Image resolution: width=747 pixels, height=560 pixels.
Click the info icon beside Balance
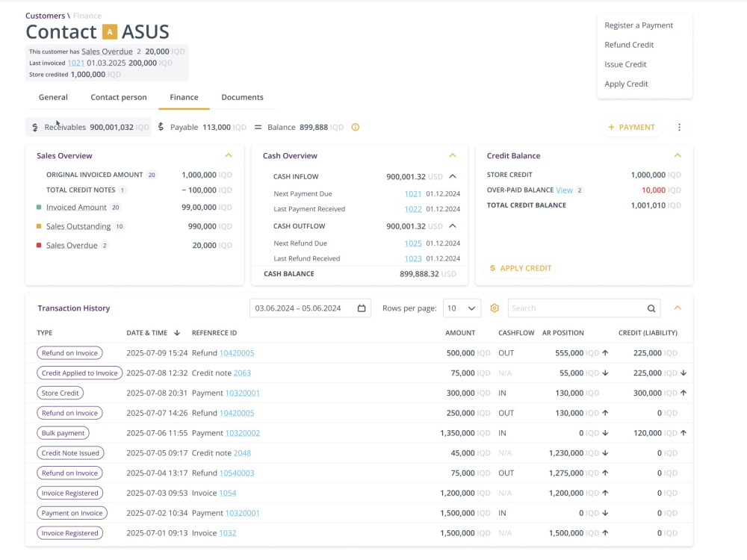[356, 127]
